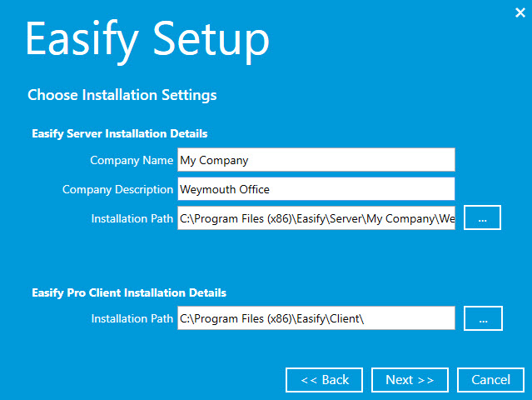The height and width of the screenshot is (400, 532).
Task: Click the Company Name label
Action: pos(132,160)
